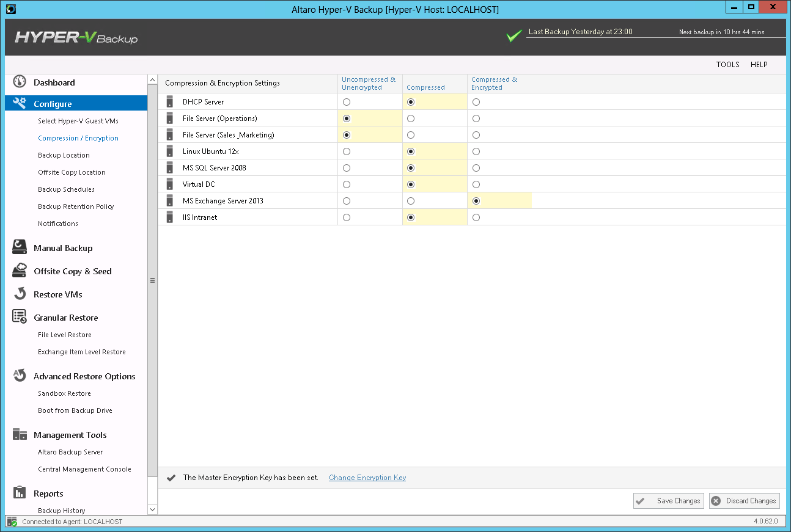Set File Server (Sales _Marketing) to Compressed & Encrypted

tap(476, 135)
